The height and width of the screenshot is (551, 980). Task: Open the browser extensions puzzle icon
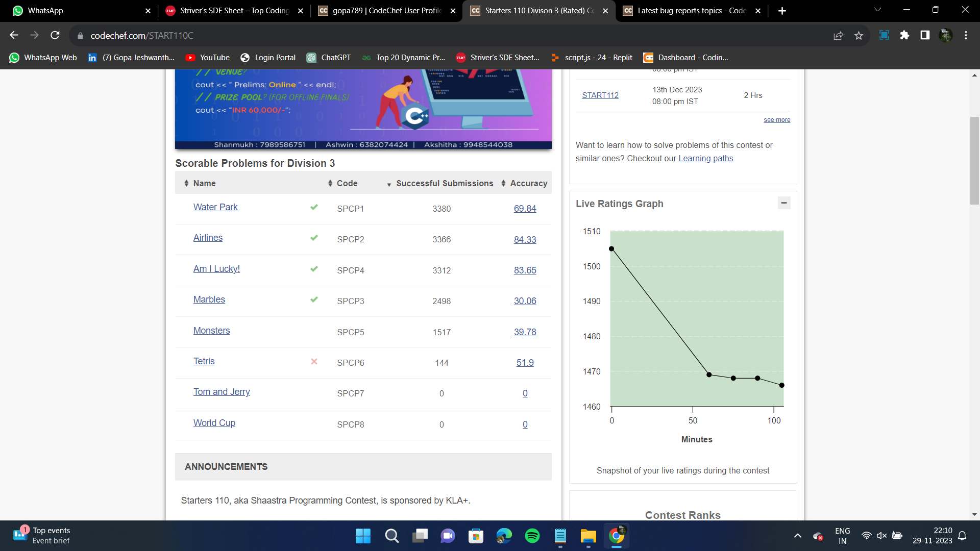point(904,35)
